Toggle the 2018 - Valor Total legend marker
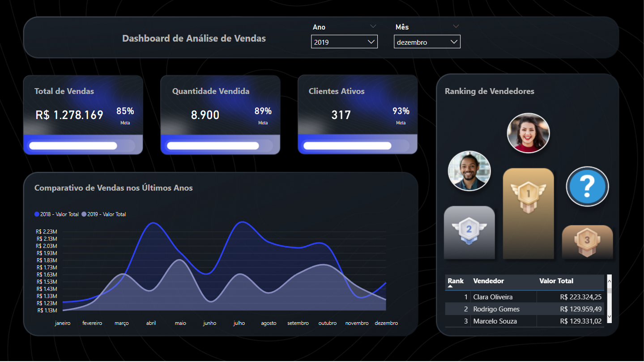This screenshot has height=362, width=644. click(x=37, y=214)
